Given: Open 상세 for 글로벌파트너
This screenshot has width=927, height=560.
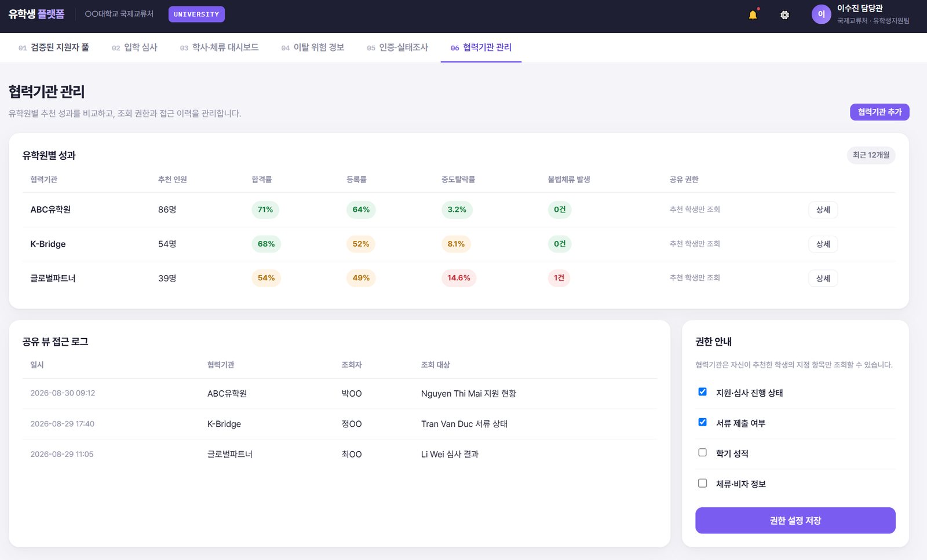Looking at the screenshot, I should [823, 278].
